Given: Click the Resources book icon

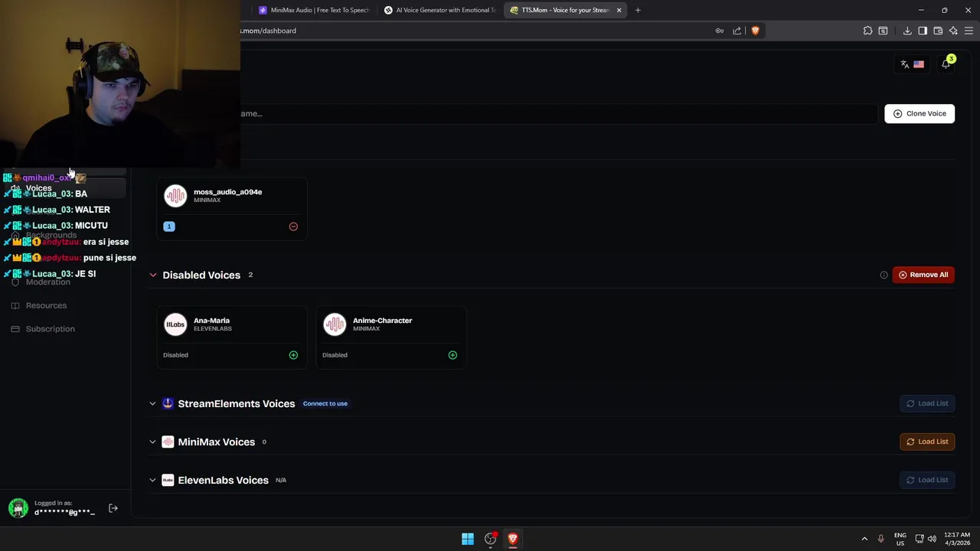Looking at the screenshot, I should 15,305.
